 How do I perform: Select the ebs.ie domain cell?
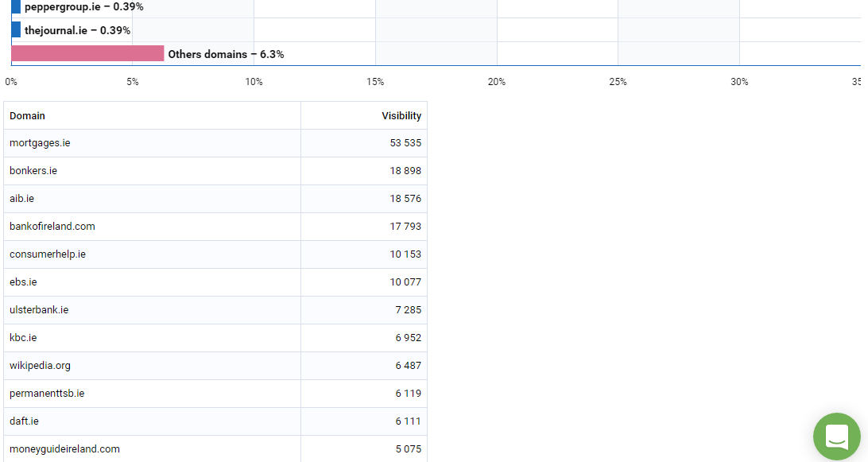click(x=153, y=282)
